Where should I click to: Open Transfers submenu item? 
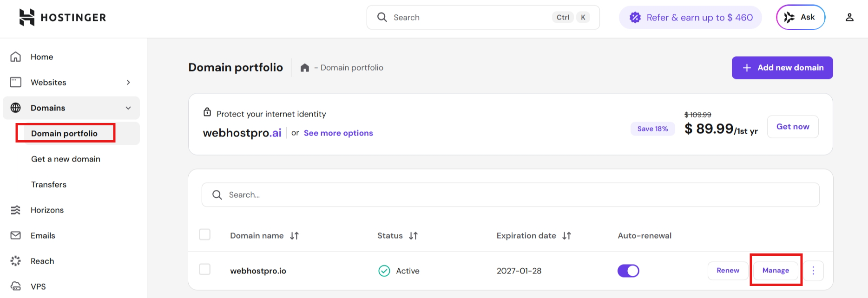pos(49,184)
